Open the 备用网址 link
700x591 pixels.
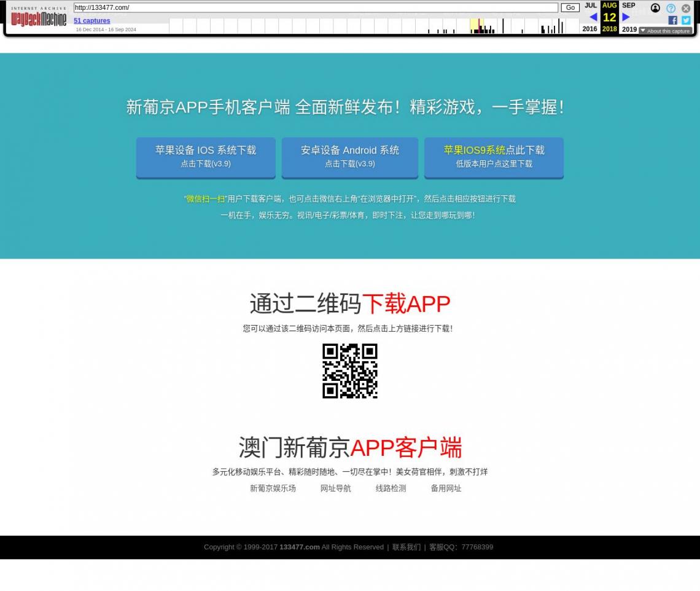tap(446, 488)
